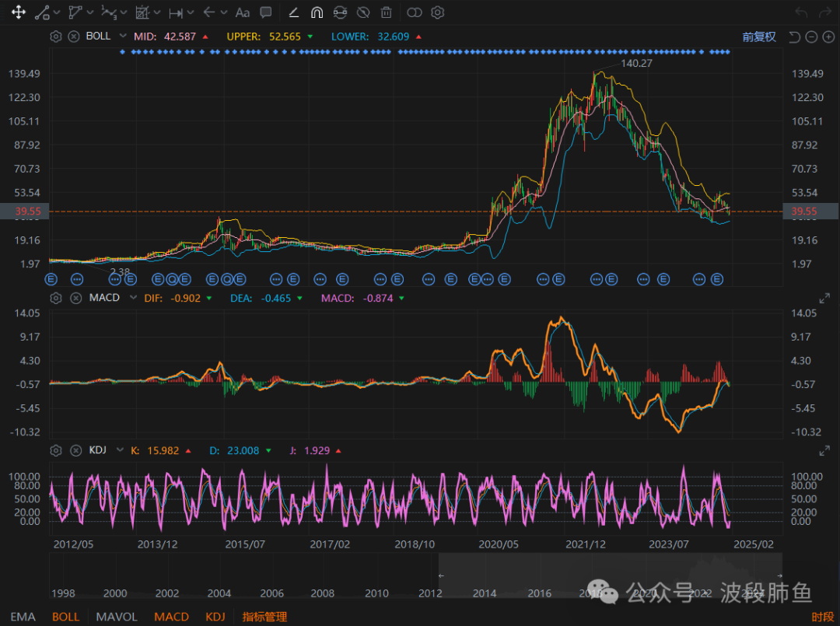Viewport: 840px width, 626px height.
Task: Open BOLL indicator settings gear
Action: coord(56,37)
